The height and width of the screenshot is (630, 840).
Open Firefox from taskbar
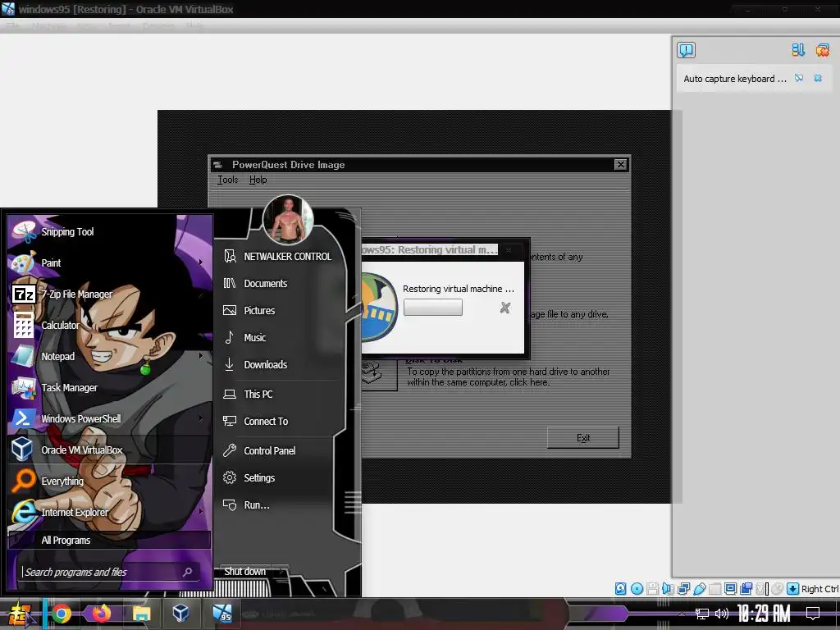pyautogui.click(x=101, y=613)
